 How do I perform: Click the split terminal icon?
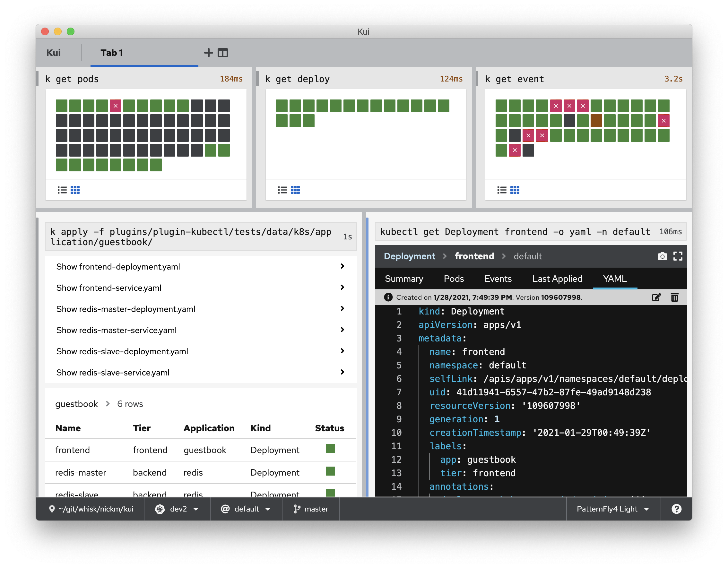(x=223, y=53)
